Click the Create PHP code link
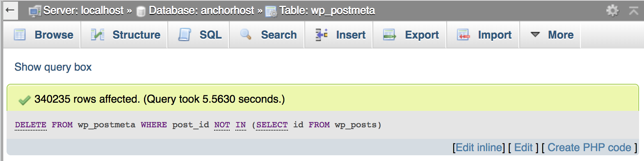The height and width of the screenshot is (161, 644). [x=589, y=147]
